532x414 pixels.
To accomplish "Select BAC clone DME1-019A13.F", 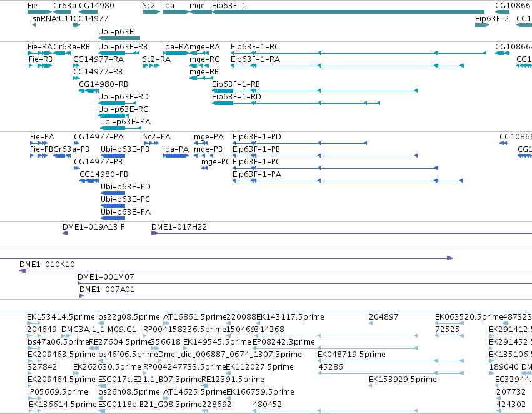I will (65, 233).
